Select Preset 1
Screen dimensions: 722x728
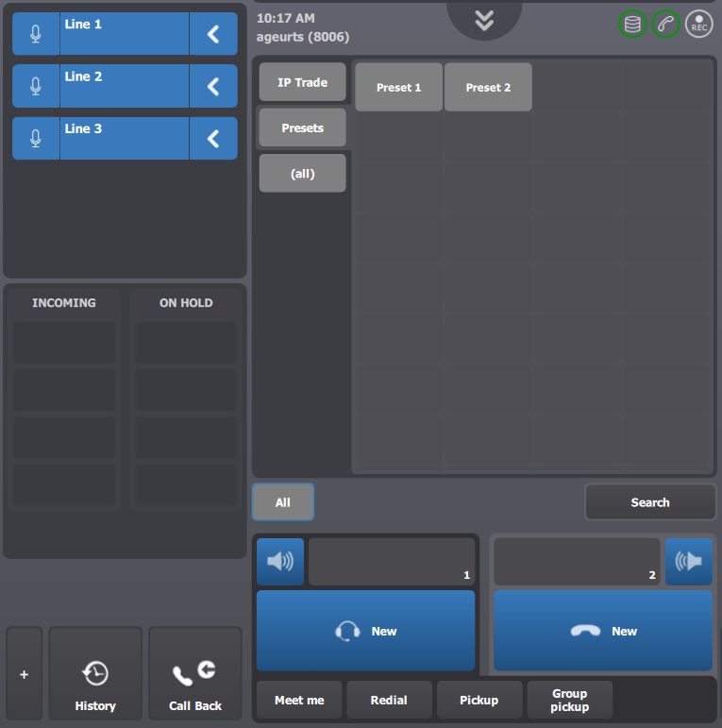click(398, 87)
